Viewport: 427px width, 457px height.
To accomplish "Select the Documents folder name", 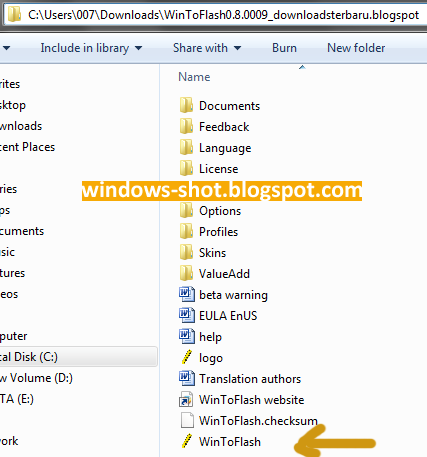I will (x=229, y=106).
